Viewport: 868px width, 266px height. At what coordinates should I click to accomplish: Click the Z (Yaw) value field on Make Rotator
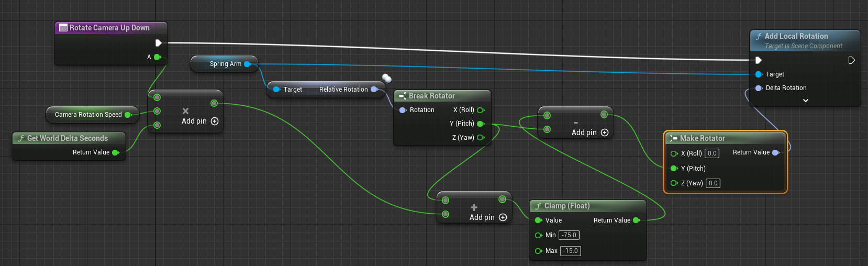[713, 183]
